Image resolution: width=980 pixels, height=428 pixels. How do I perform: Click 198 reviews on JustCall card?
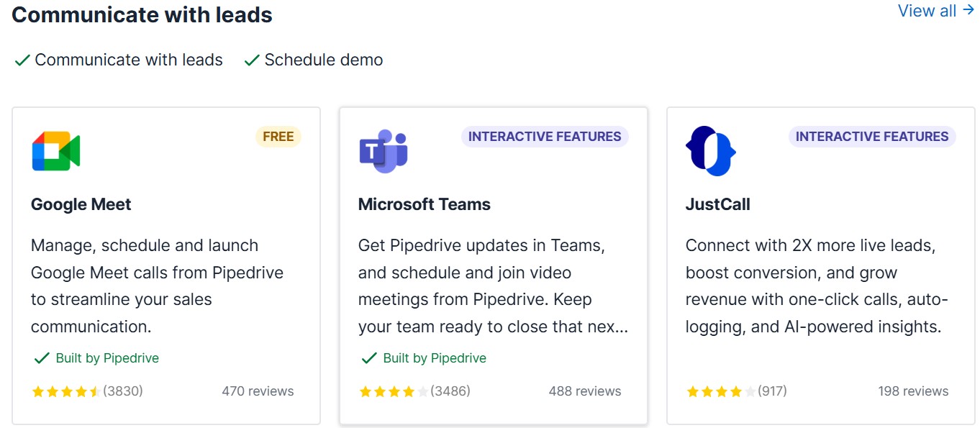click(913, 391)
